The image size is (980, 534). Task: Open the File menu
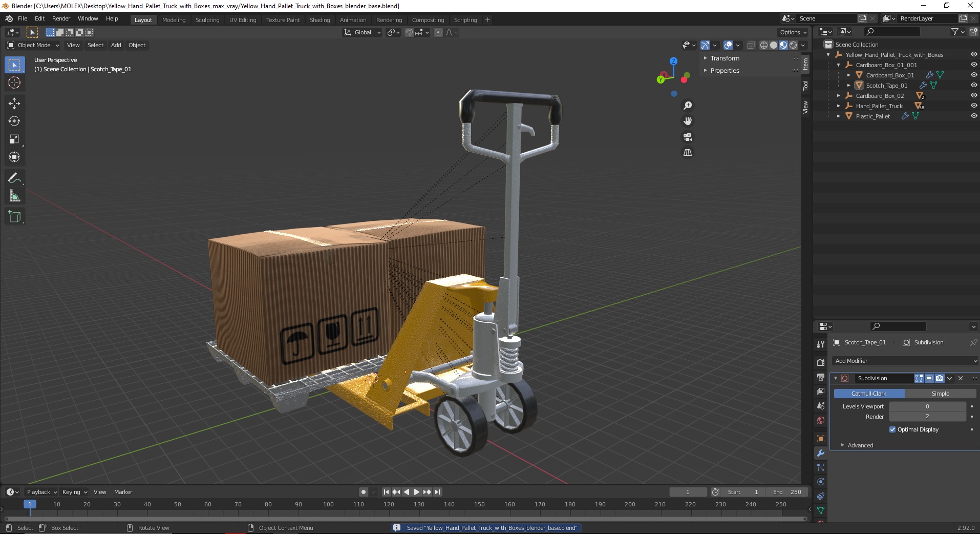[x=23, y=18]
